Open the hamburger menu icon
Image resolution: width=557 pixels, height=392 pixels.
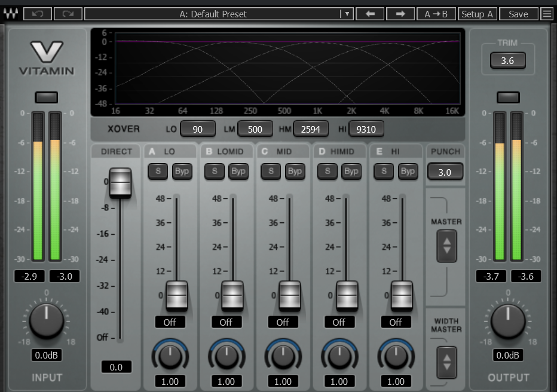[547, 14]
